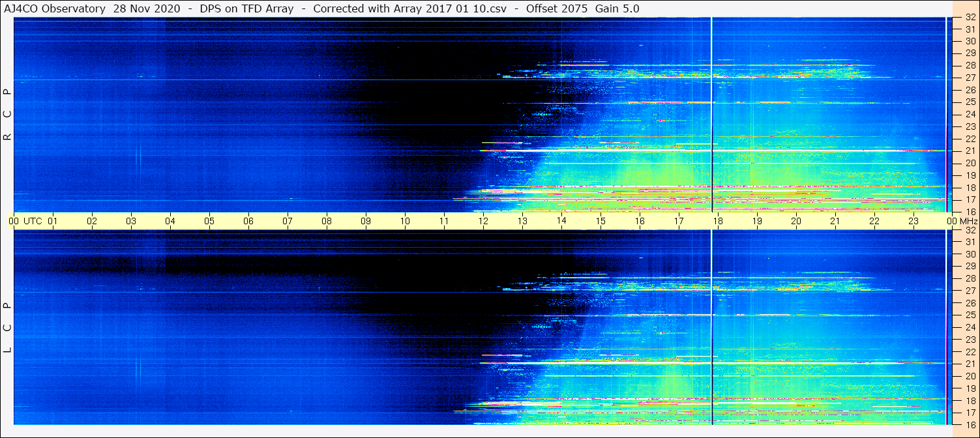Screen dimensions: 980x438
Task: Click the 23 hour label on the time axis
Action: pos(913,221)
